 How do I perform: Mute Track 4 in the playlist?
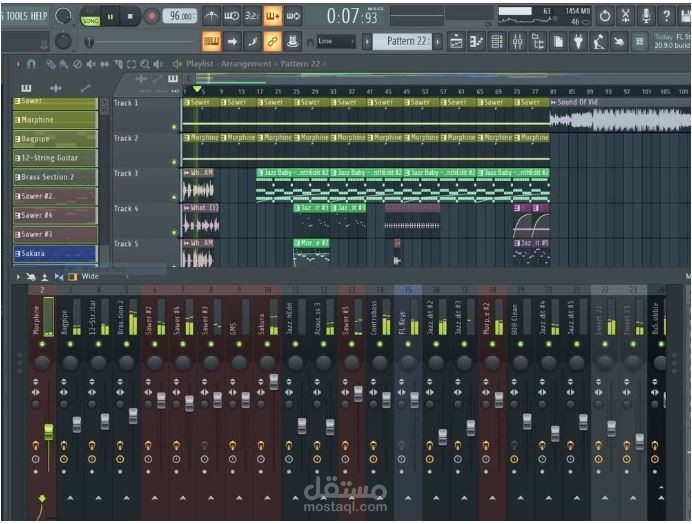pos(174,233)
